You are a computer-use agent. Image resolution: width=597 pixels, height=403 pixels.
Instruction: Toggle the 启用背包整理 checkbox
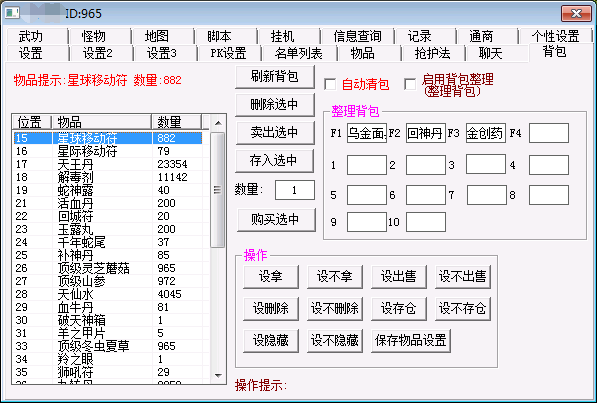coord(410,84)
